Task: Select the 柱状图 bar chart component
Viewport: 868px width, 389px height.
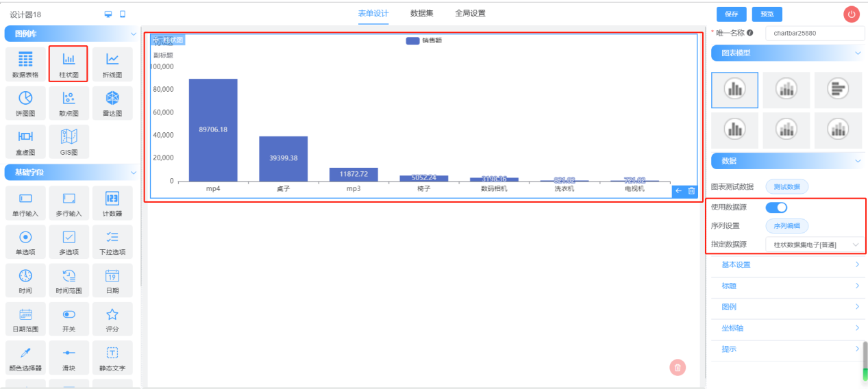Action: 69,64
